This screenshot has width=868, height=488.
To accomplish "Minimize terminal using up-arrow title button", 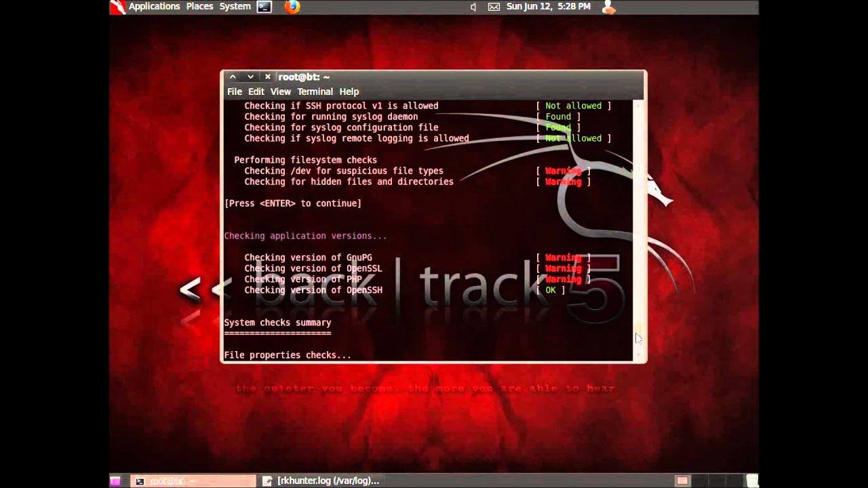I will coord(232,77).
